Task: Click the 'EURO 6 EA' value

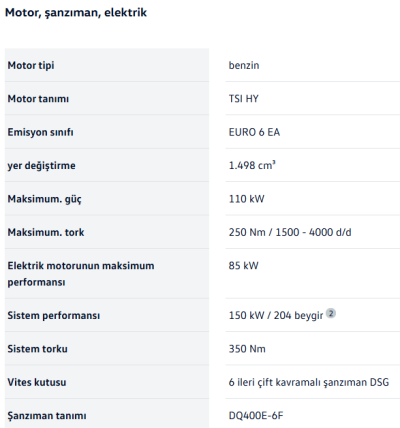Action: 254,132
